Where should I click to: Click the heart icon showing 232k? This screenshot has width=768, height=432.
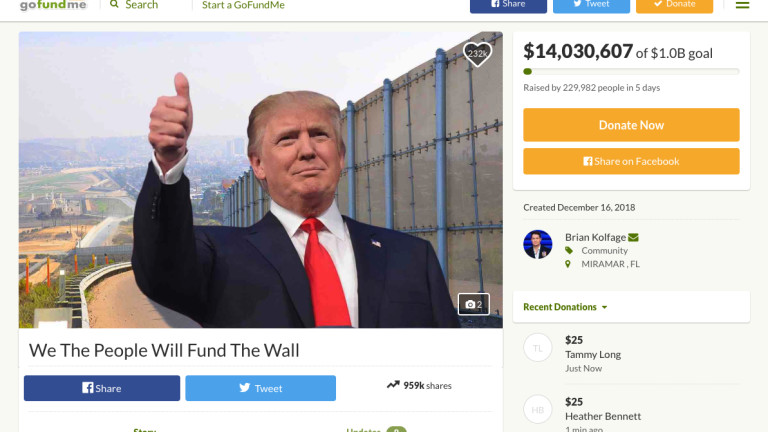coord(477,54)
